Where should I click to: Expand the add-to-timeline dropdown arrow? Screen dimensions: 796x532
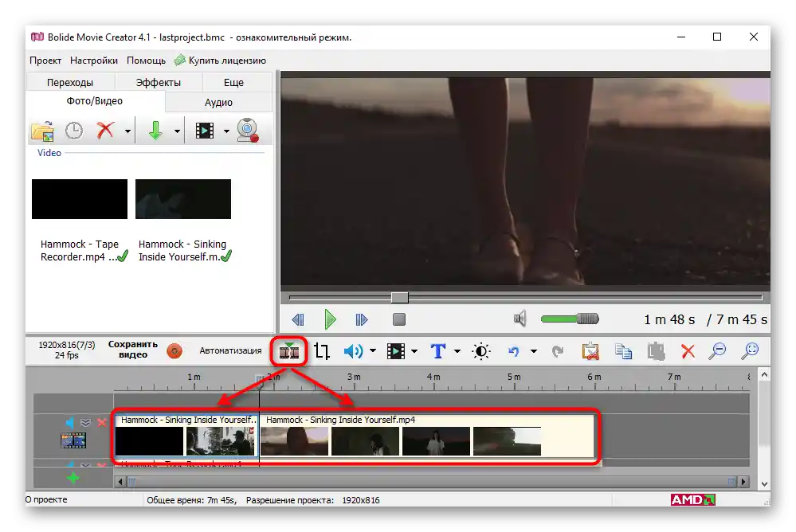(177, 131)
